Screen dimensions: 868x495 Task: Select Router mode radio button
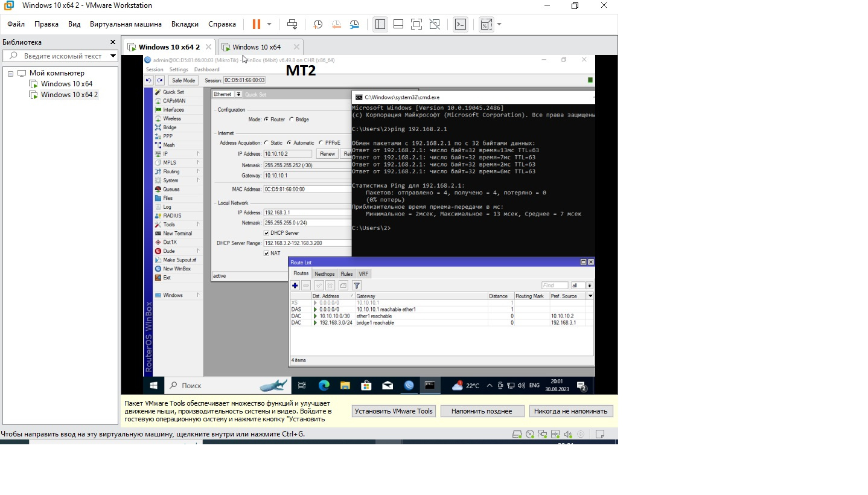(x=267, y=120)
